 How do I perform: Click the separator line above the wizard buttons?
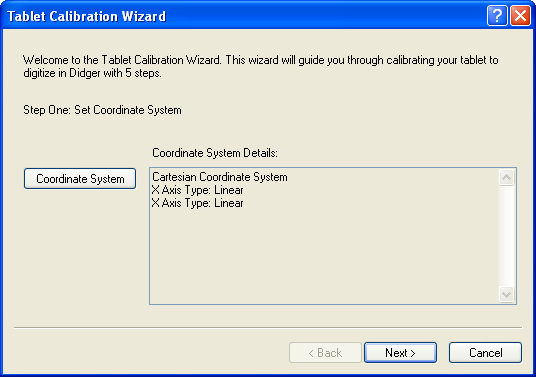[268, 327]
